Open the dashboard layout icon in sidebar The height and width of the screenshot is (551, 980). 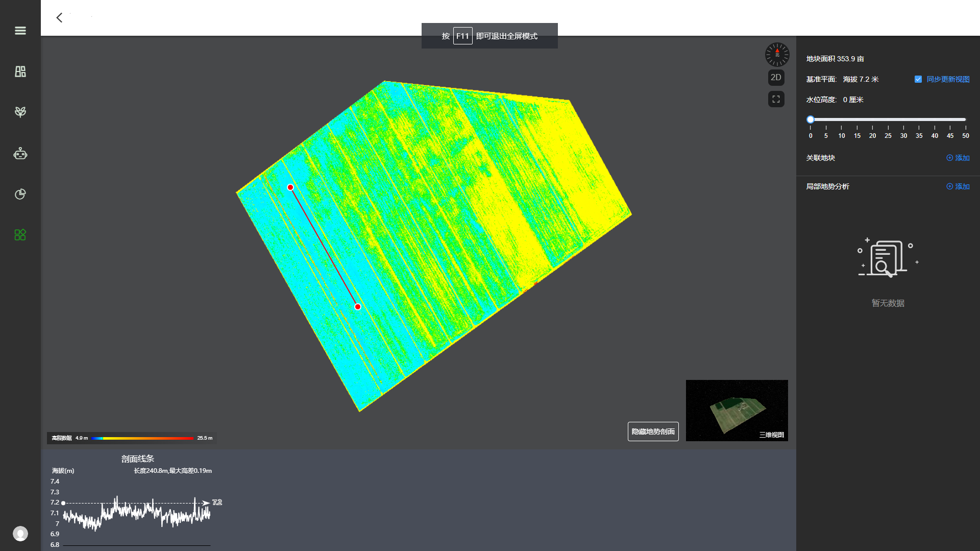20,71
